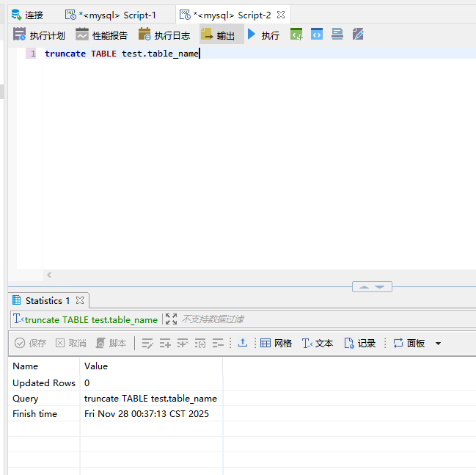This screenshot has width=476, height=475.
Task: Toggle the 输出 output panel
Action: click(x=218, y=35)
